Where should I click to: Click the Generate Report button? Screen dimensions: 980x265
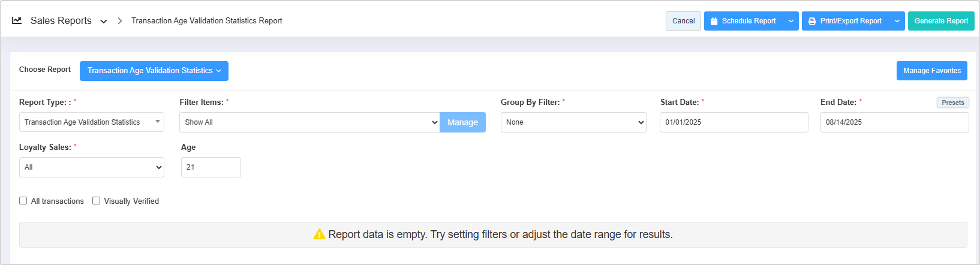pyautogui.click(x=941, y=21)
